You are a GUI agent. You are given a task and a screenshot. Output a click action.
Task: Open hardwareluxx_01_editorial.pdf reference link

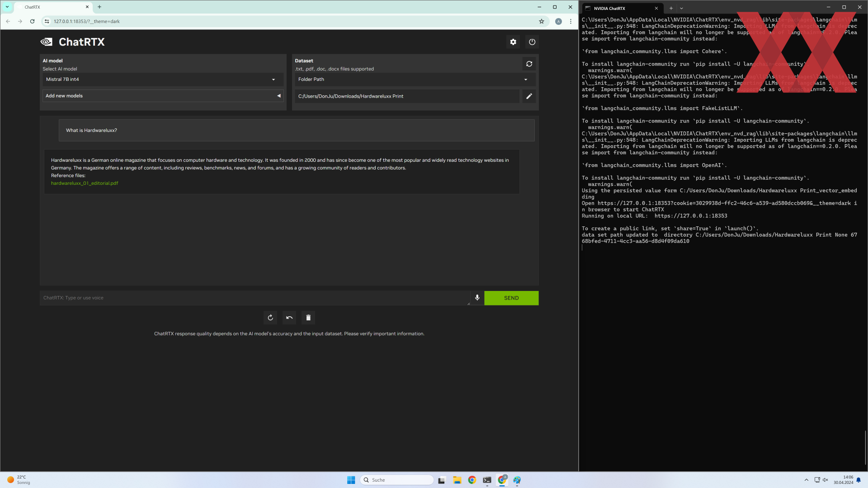tap(85, 183)
